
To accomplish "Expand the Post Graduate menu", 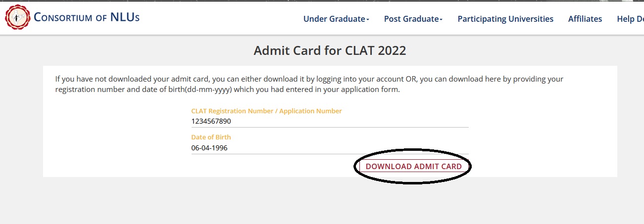I will point(413,19).
